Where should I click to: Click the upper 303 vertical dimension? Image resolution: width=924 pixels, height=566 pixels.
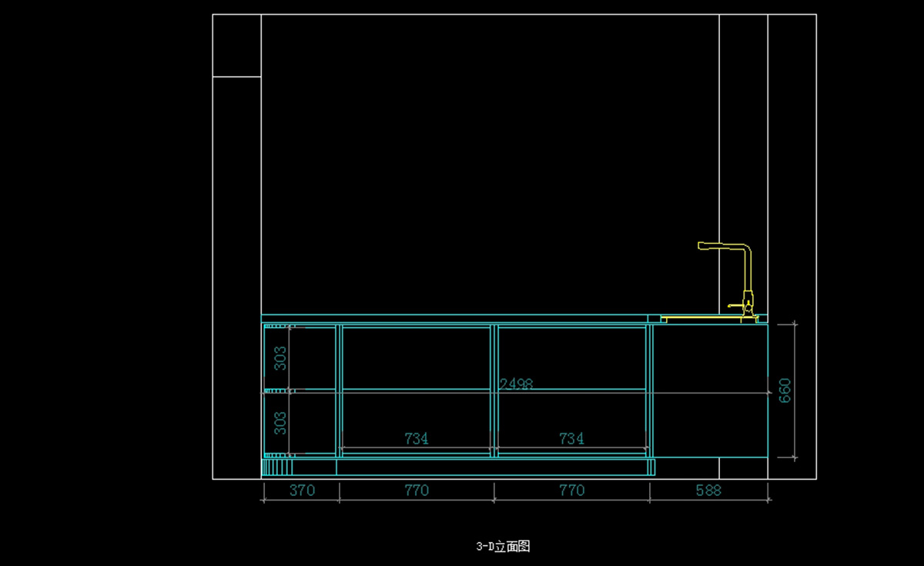pos(281,358)
